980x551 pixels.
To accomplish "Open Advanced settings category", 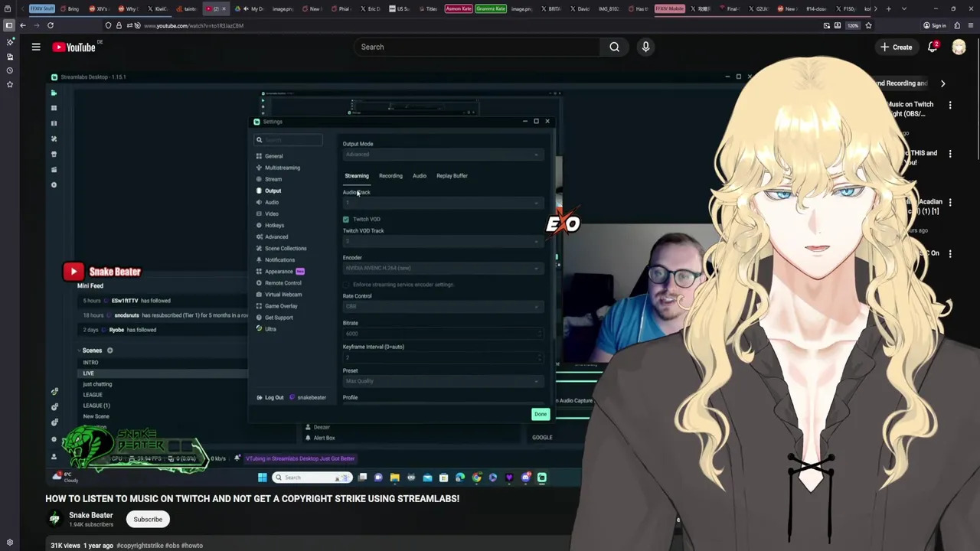I will pos(276,236).
